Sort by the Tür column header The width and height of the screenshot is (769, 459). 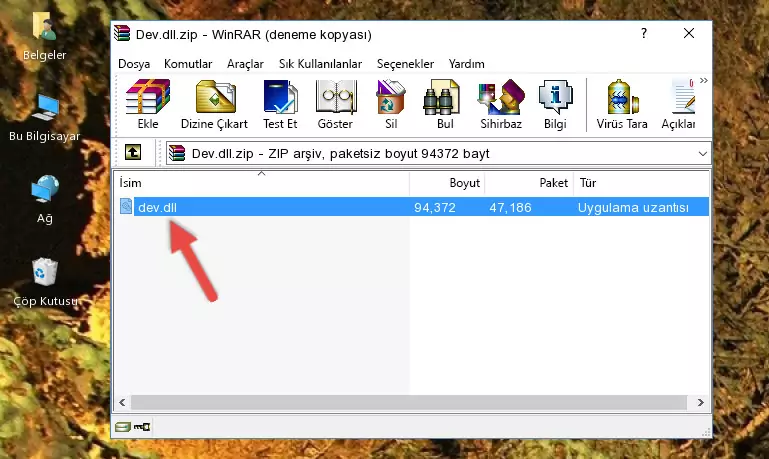pyautogui.click(x=641, y=183)
